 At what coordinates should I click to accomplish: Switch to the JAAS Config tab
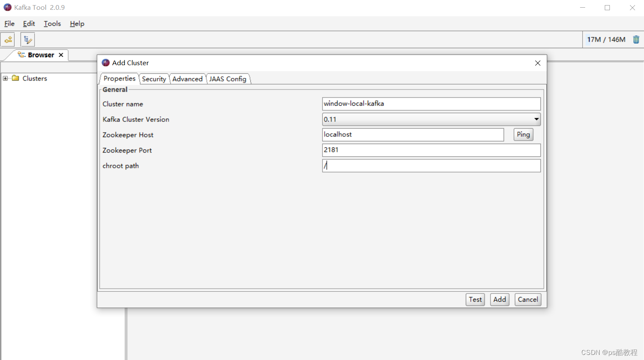228,79
